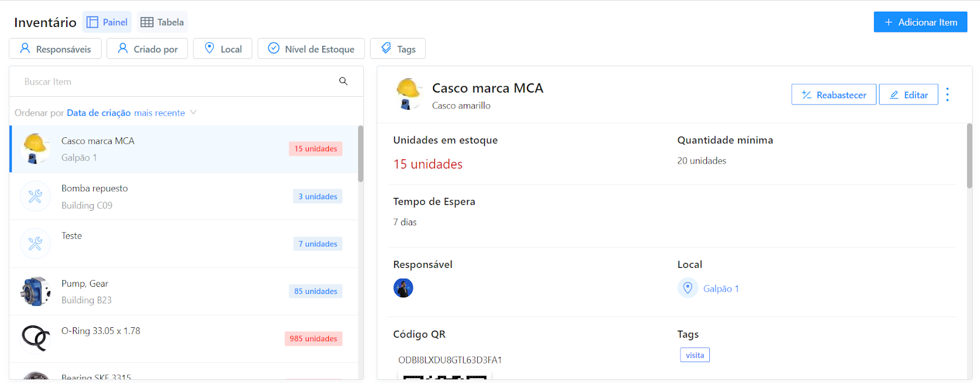
Task: Expand the Ordenar por chevron
Action: coord(194,112)
